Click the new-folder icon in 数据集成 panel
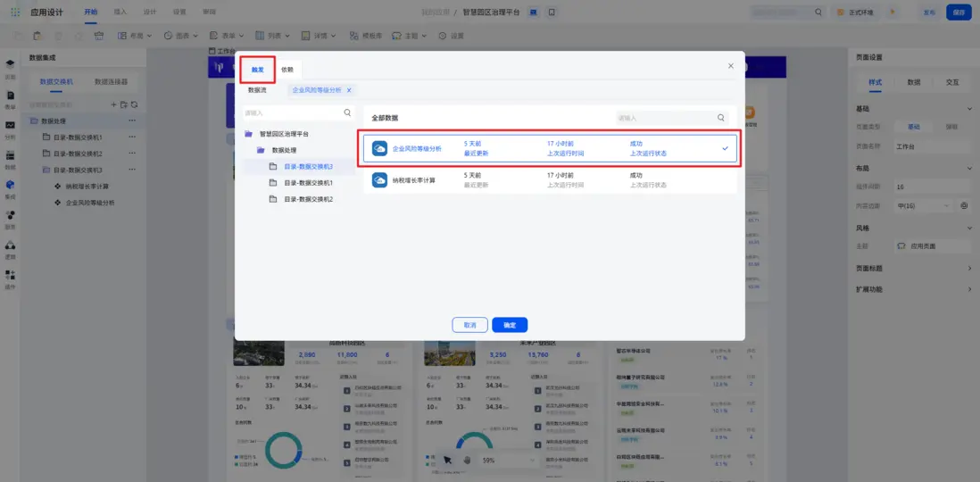980x482 pixels. pos(124,104)
